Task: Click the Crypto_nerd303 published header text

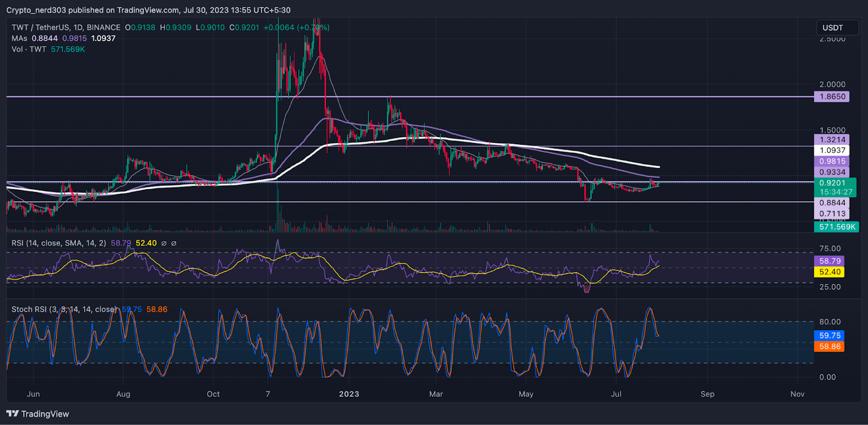Action: (149, 10)
